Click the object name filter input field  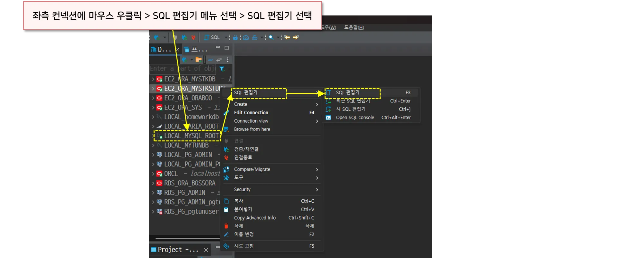tap(183, 69)
